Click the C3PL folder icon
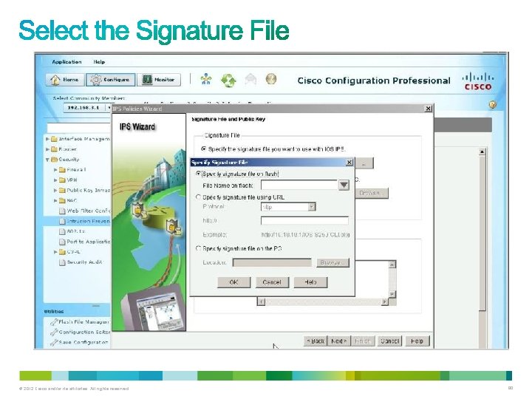This screenshot has width=532, height=399. (62, 252)
